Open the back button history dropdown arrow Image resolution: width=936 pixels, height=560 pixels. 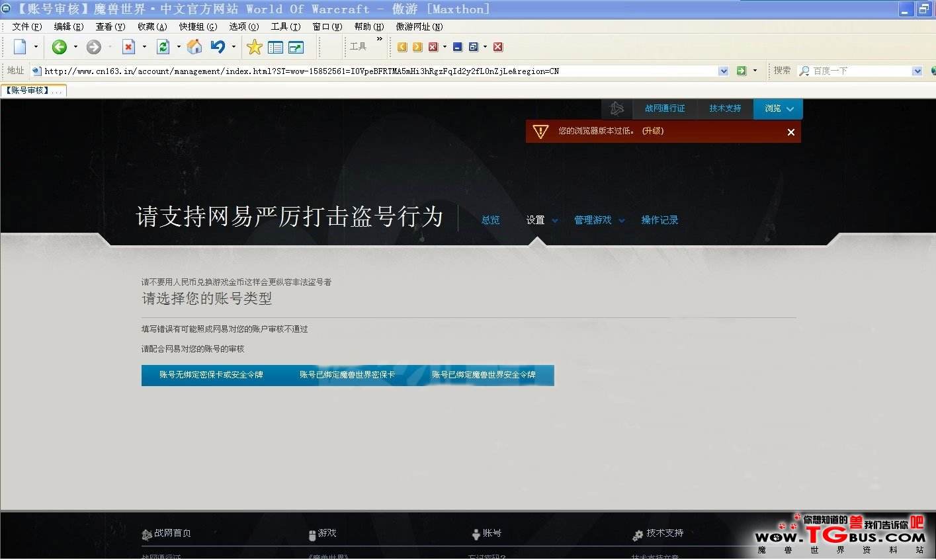pyautogui.click(x=75, y=47)
